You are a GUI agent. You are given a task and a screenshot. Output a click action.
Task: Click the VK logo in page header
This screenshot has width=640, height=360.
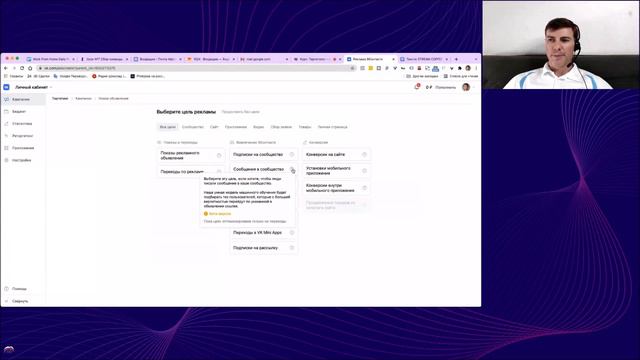click(6, 87)
